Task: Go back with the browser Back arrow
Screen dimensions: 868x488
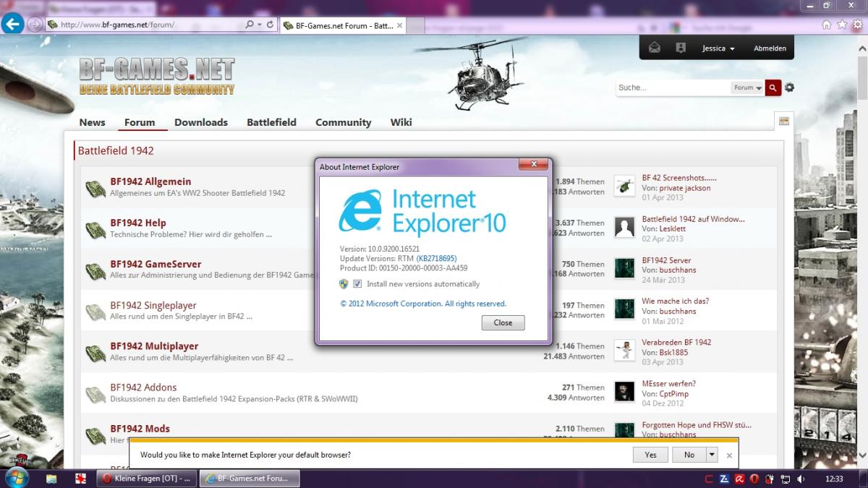Action: pos(12,24)
